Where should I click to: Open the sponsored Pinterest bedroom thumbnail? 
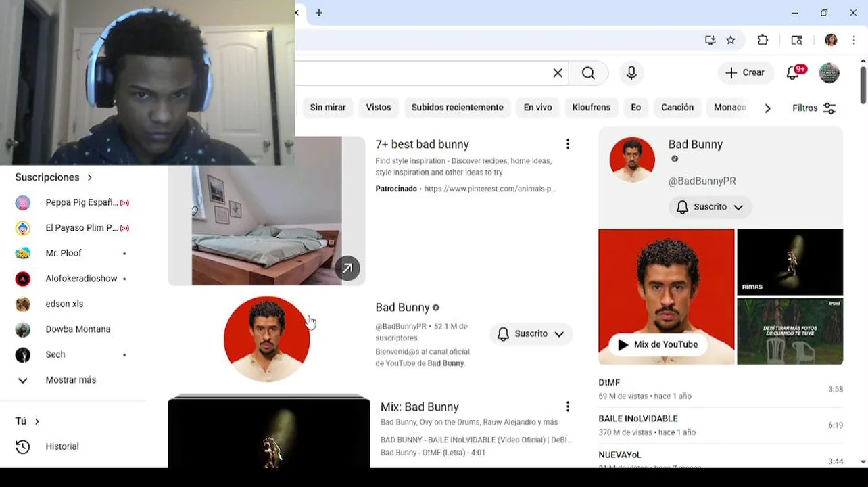click(x=266, y=210)
